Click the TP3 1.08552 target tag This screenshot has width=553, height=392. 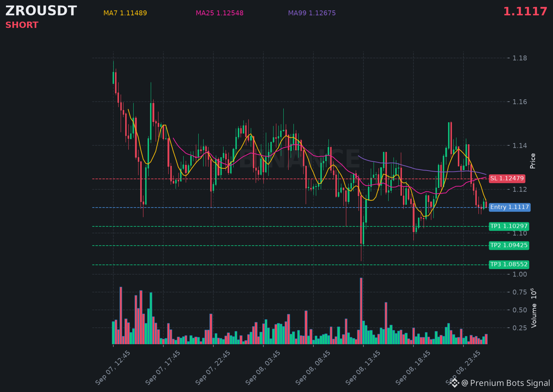[509, 264]
